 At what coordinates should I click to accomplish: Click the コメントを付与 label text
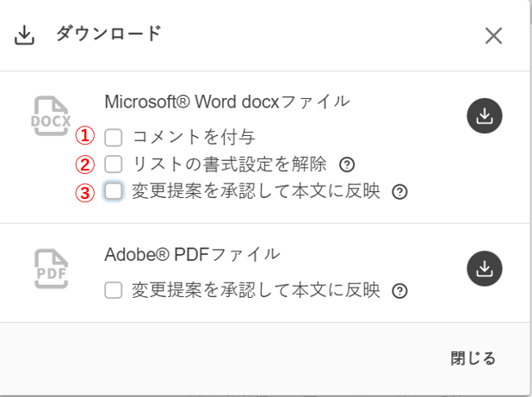194,136
